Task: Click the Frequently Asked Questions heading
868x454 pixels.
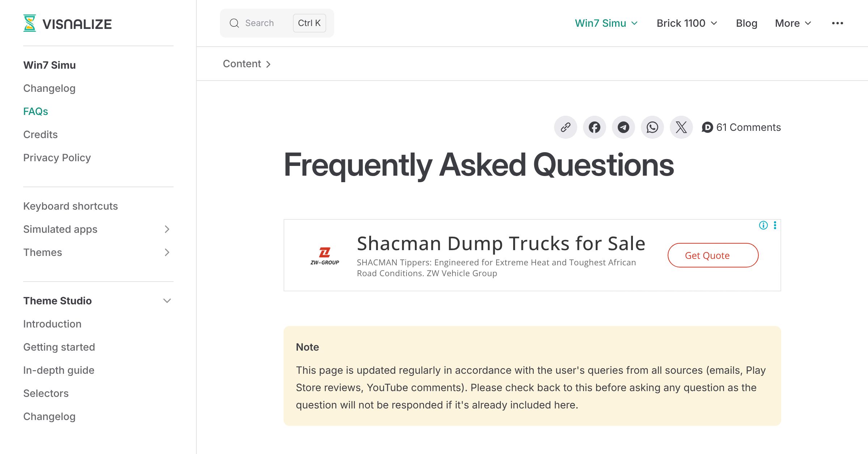Action: tap(479, 165)
